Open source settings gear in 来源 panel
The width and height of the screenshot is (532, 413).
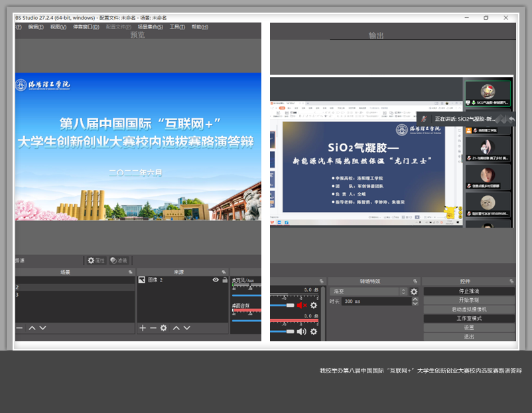tap(164, 328)
